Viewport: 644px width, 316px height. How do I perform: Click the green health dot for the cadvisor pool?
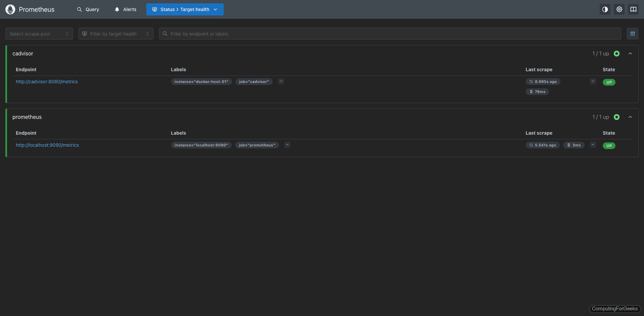[x=617, y=53]
